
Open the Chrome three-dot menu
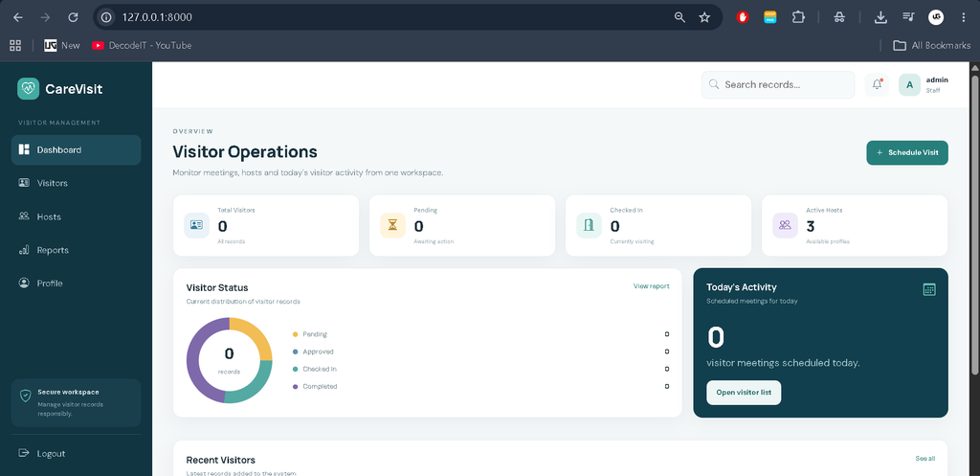click(x=963, y=17)
